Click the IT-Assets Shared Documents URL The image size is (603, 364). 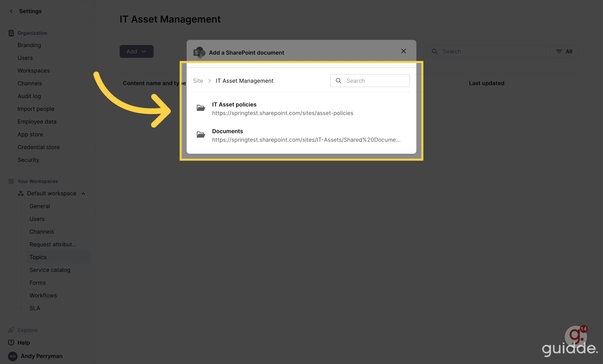click(306, 140)
